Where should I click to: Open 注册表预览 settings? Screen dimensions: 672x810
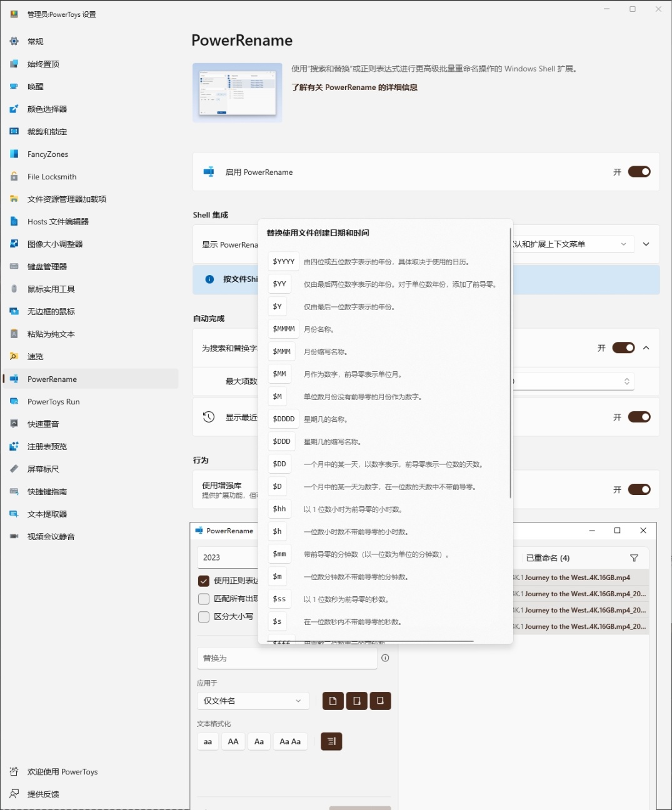pos(90,446)
